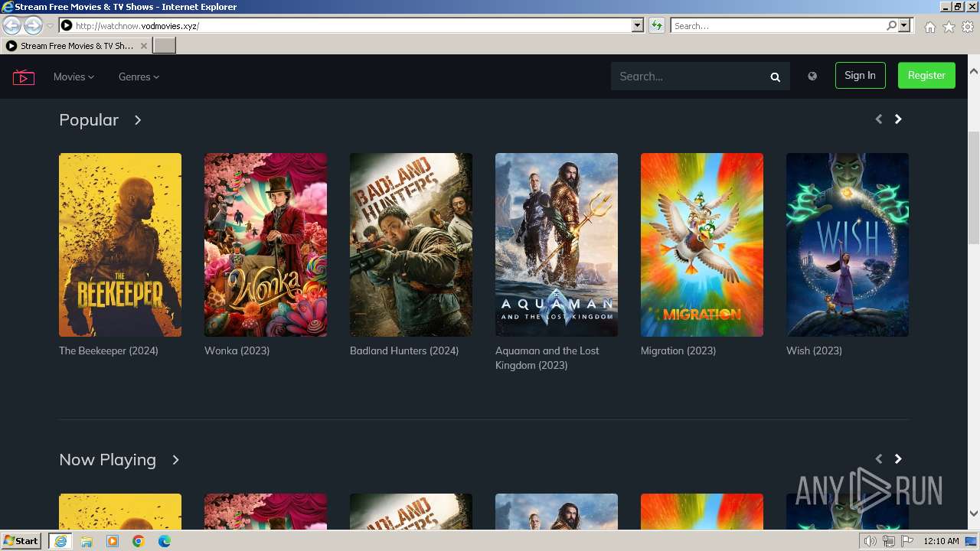The width and height of the screenshot is (980, 551).
Task: Open the Wonka poster in Popular
Action: click(266, 245)
